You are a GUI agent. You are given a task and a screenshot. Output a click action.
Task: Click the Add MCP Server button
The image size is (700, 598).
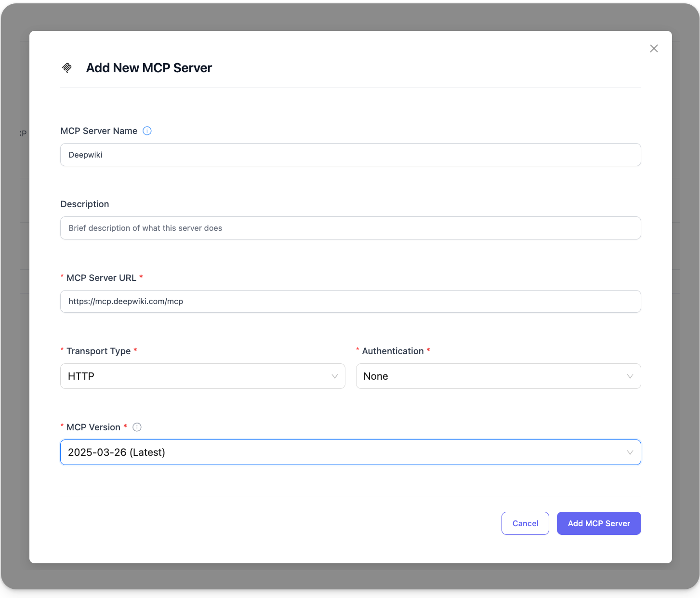click(x=599, y=523)
